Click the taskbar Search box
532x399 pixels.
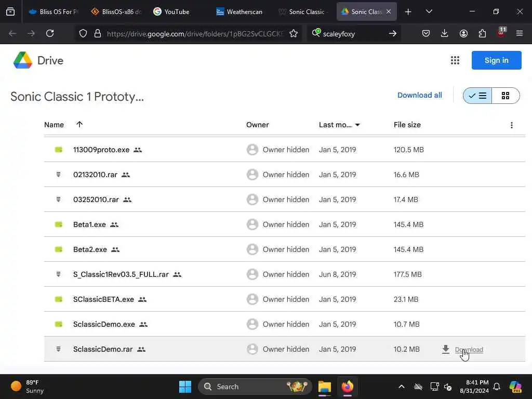[x=255, y=387]
